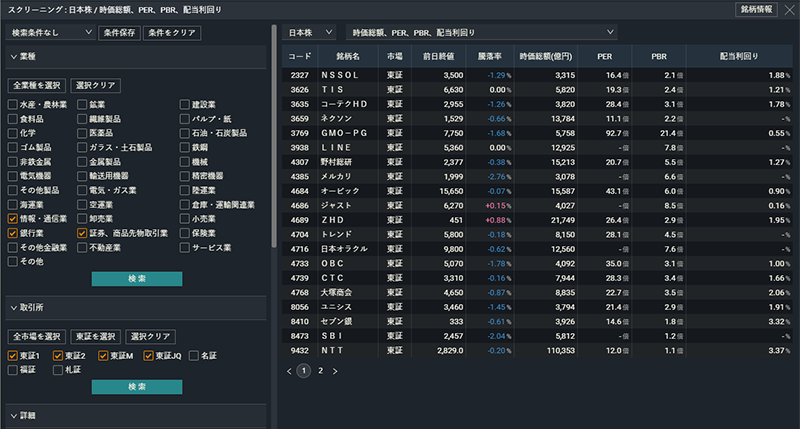Run 検索 under the industry checkboxes
The height and width of the screenshot is (429, 800).
tap(137, 279)
